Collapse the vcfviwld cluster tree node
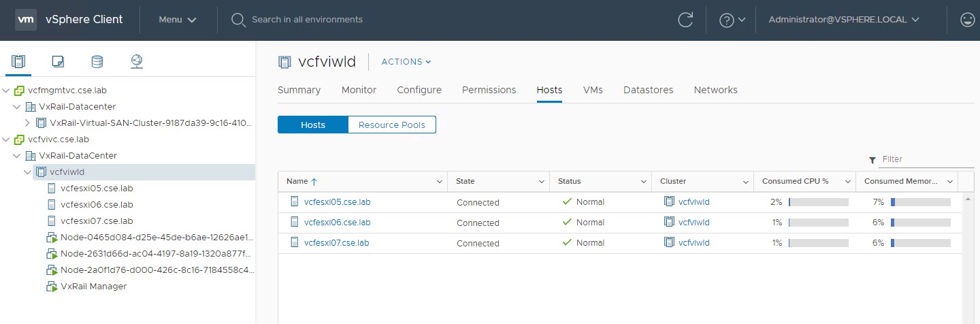The image size is (980, 324). (x=27, y=172)
